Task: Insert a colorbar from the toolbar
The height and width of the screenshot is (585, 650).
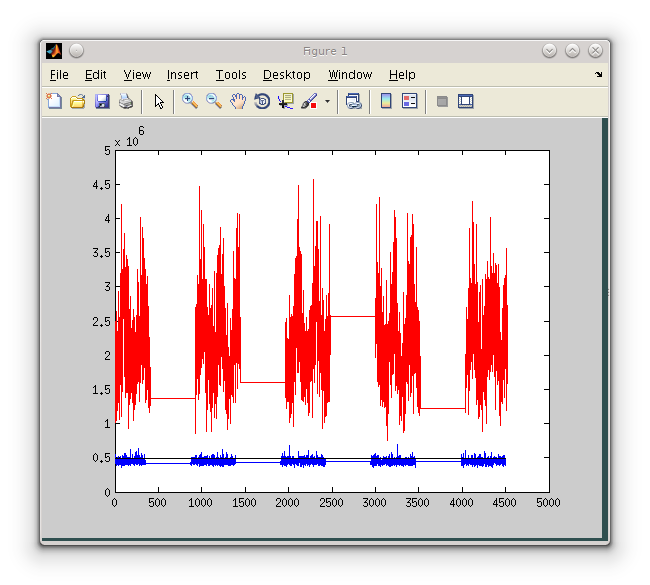Action: [385, 101]
